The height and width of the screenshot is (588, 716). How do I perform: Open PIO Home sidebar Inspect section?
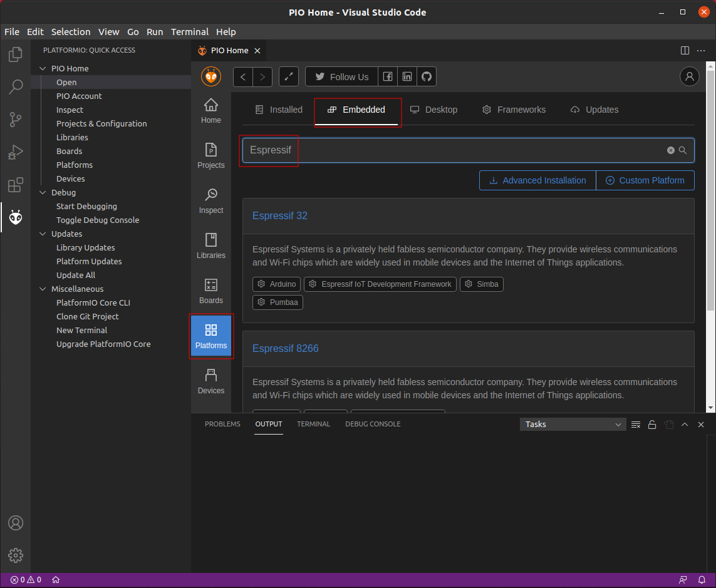pyautogui.click(x=211, y=202)
